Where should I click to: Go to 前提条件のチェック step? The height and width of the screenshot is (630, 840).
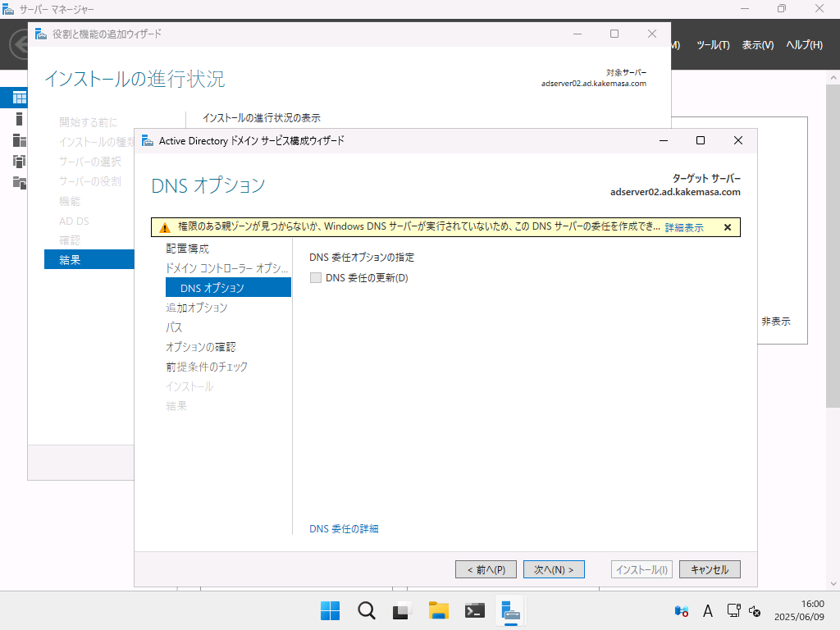click(207, 367)
